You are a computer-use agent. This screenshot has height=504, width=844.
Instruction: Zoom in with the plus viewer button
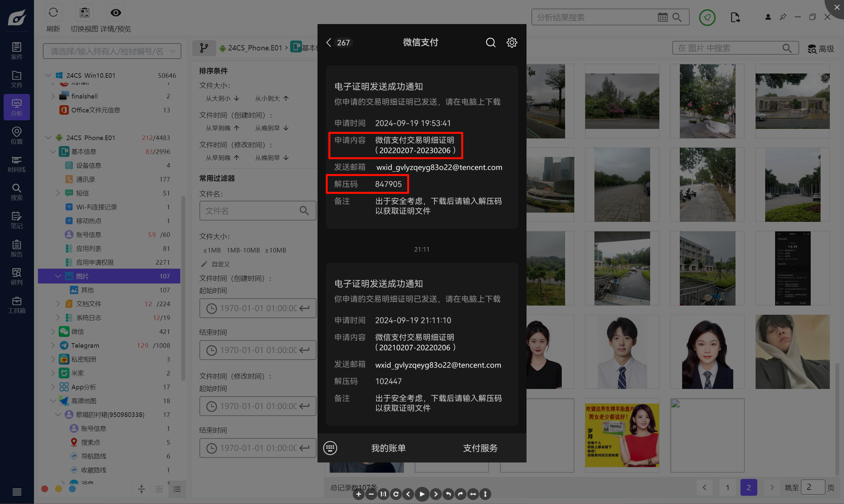point(358,494)
